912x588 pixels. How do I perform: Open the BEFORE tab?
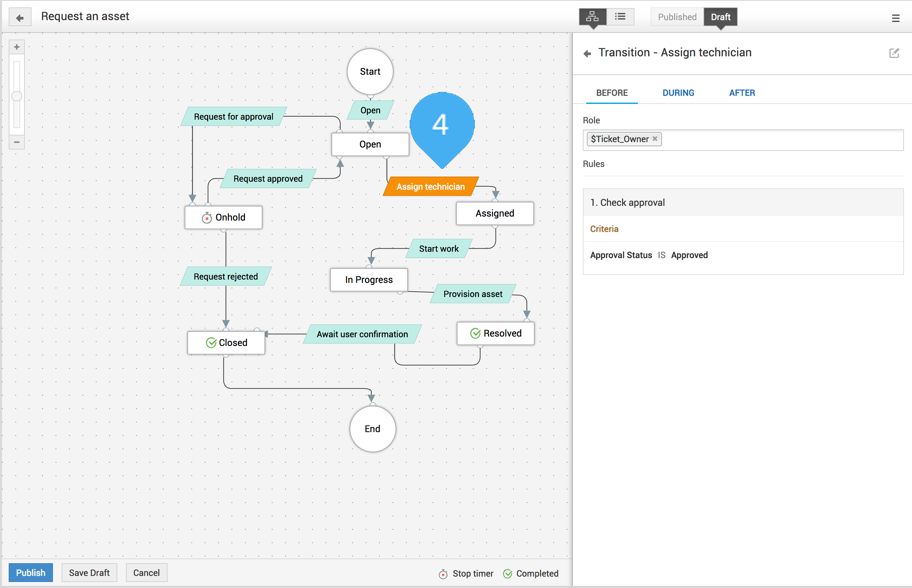pyautogui.click(x=612, y=93)
